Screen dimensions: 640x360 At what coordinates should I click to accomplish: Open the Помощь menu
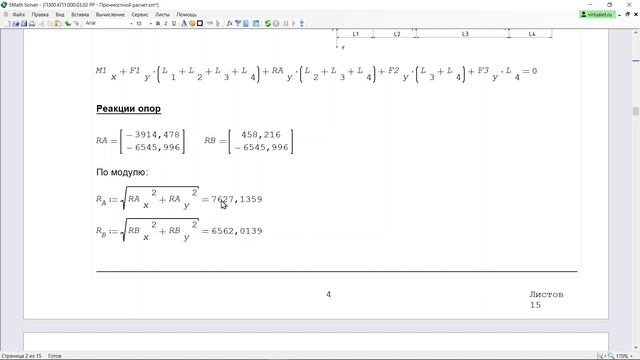(x=187, y=14)
